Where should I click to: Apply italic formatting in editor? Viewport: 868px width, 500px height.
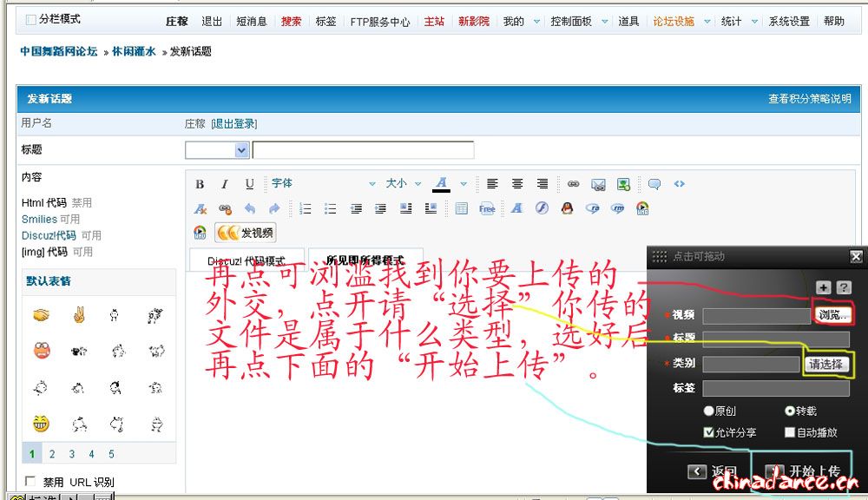(224, 184)
